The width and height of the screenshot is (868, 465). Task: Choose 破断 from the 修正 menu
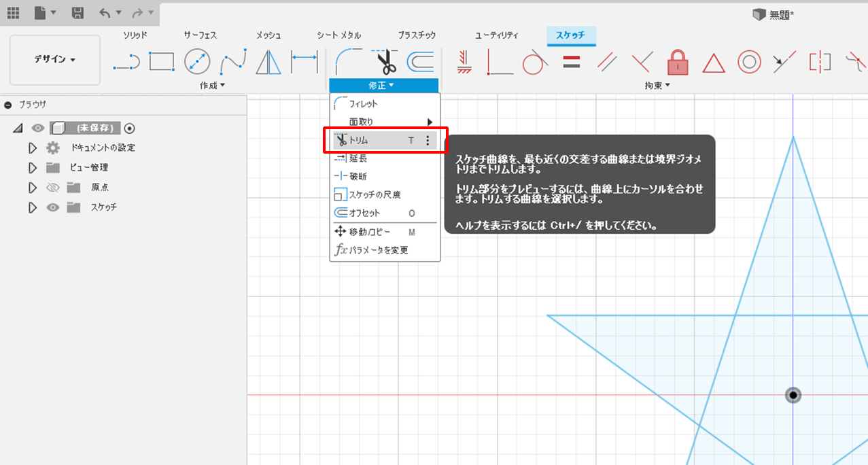click(x=385, y=176)
